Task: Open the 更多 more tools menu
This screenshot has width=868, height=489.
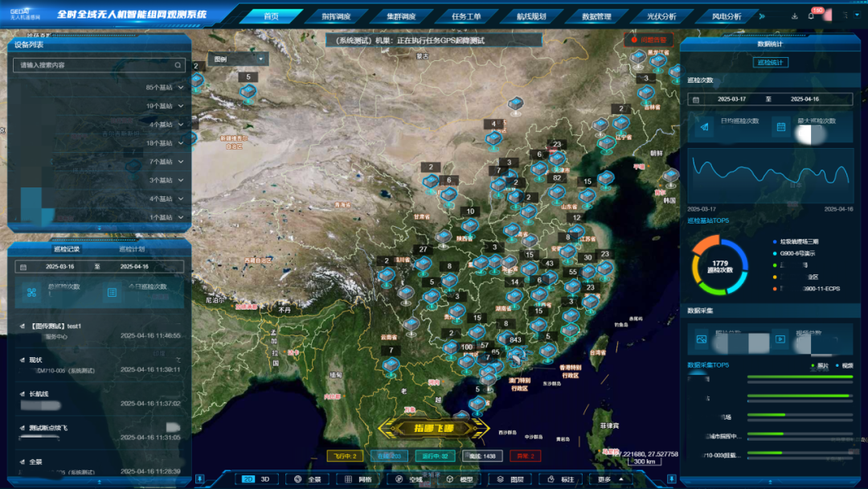Action: click(609, 479)
